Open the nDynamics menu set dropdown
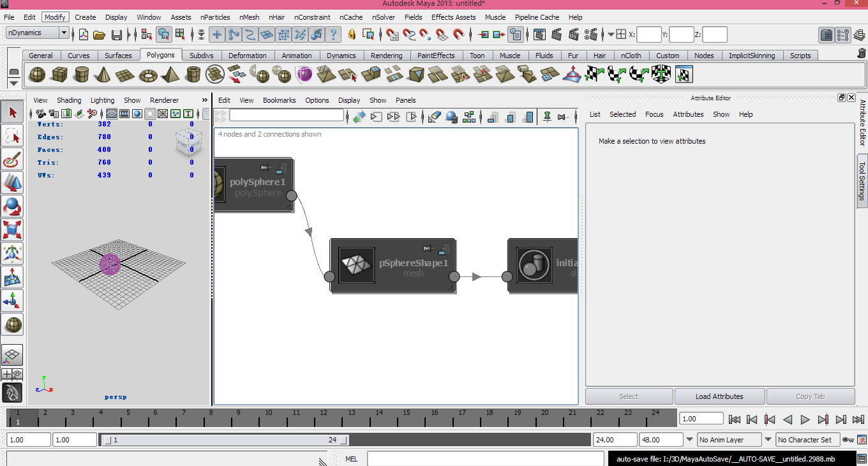Image resolution: width=868 pixels, height=466 pixels. point(37,33)
